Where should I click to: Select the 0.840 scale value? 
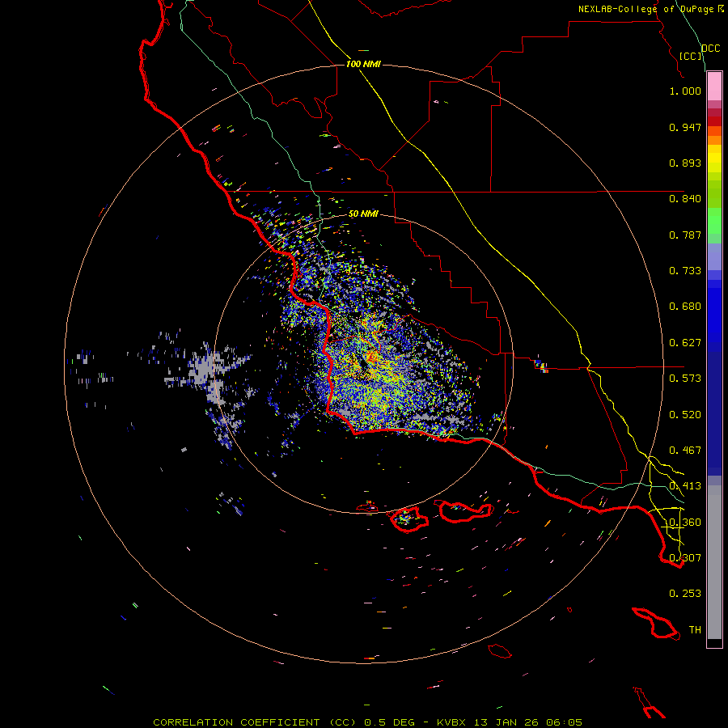pos(685,199)
